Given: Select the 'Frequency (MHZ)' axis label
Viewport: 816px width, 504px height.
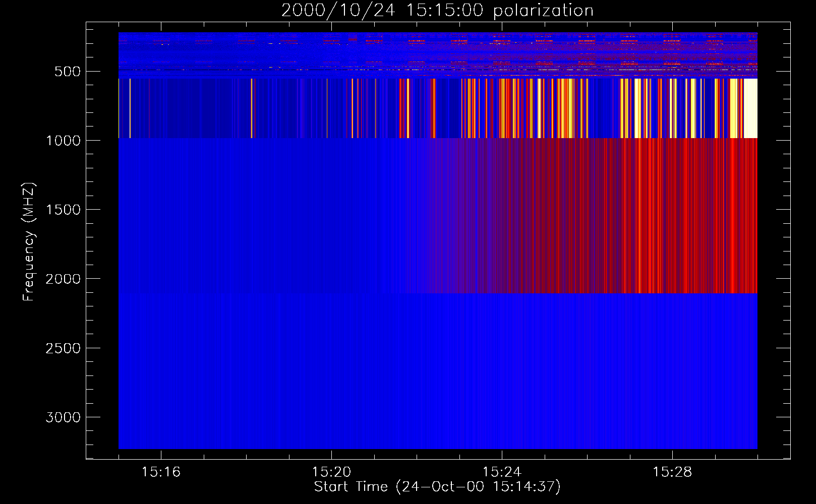Looking at the screenshot, I should (29, 242).
